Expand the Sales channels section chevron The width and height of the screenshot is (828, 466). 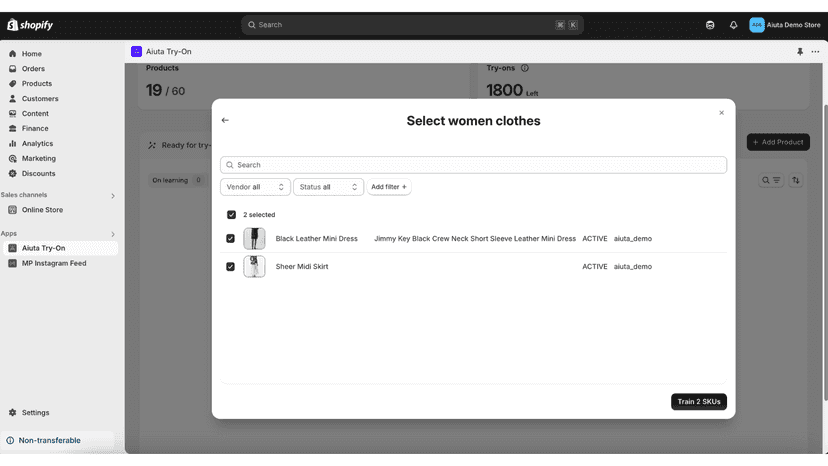pos(113,196)
